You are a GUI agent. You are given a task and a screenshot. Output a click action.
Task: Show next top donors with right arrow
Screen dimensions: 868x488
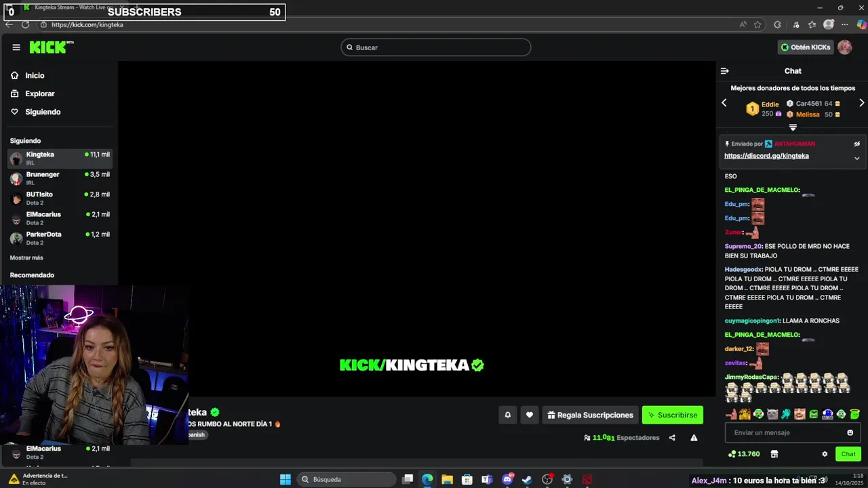(x=861, y=103)
